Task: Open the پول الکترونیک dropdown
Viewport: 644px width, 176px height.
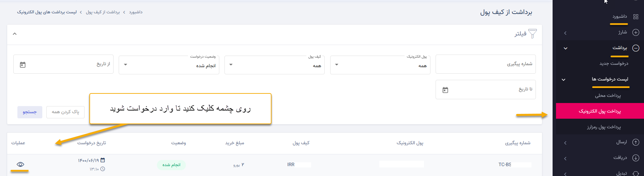Action: [x=380, y=64]
